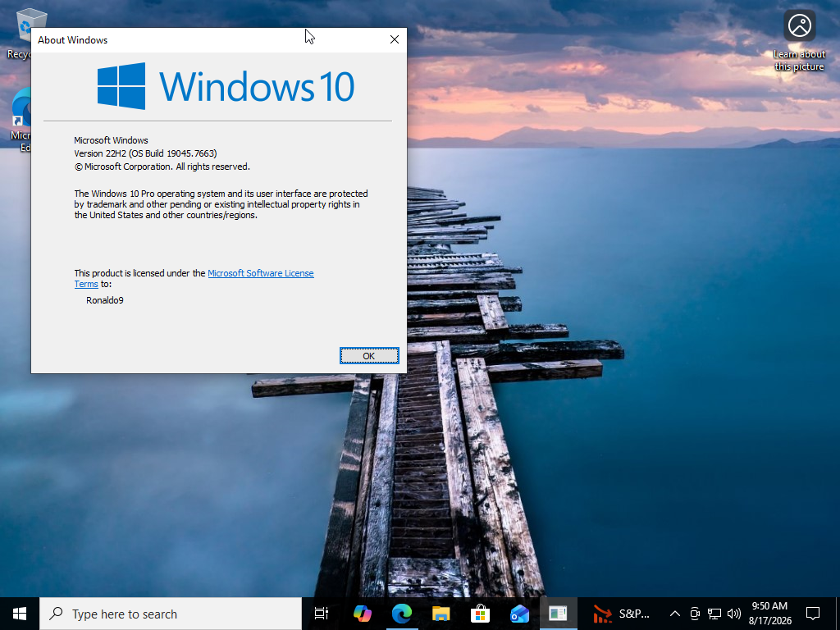This screenshot has width=840, height=630.
Task: Click the Meet Now tray icon
Action: (x=695, y=614)
